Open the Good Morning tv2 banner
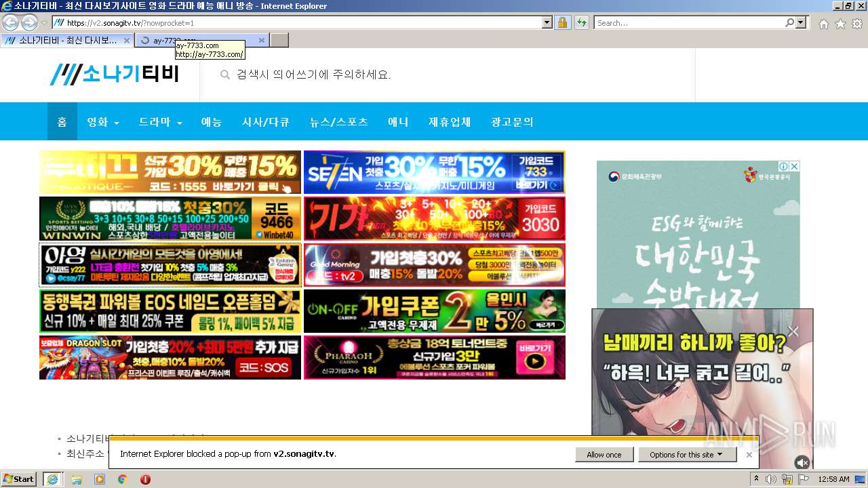The height and width of the screenshot is (488, 868). [435, 265]
